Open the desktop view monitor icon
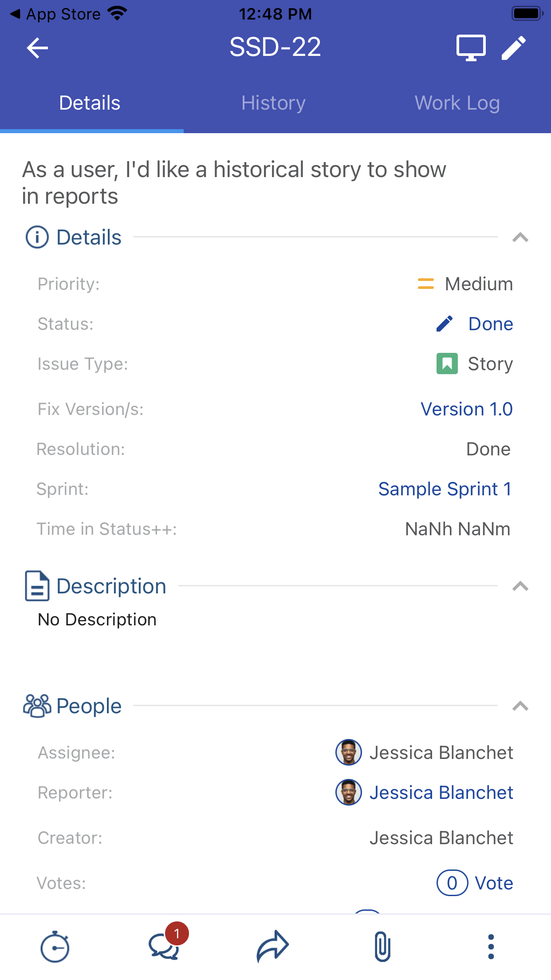Image resolution: width=551 pixels, height=980 pixels. [x=471, y=47]
